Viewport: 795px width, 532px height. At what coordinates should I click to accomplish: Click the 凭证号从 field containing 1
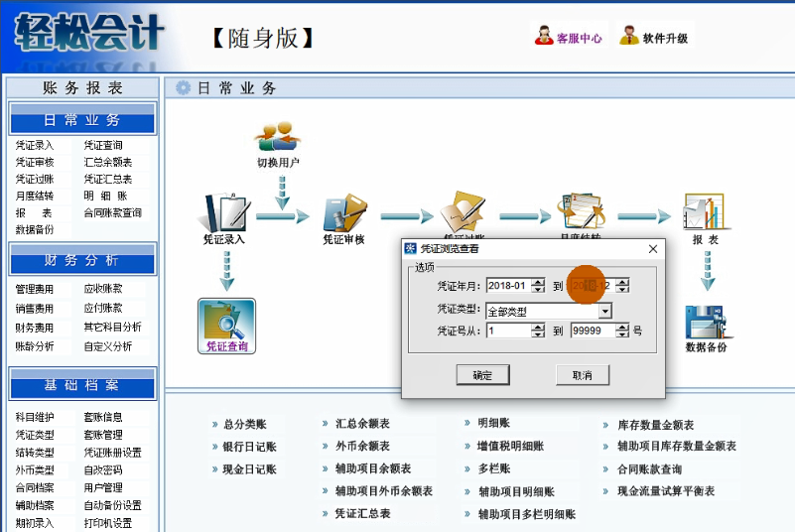tap(509, 331)
